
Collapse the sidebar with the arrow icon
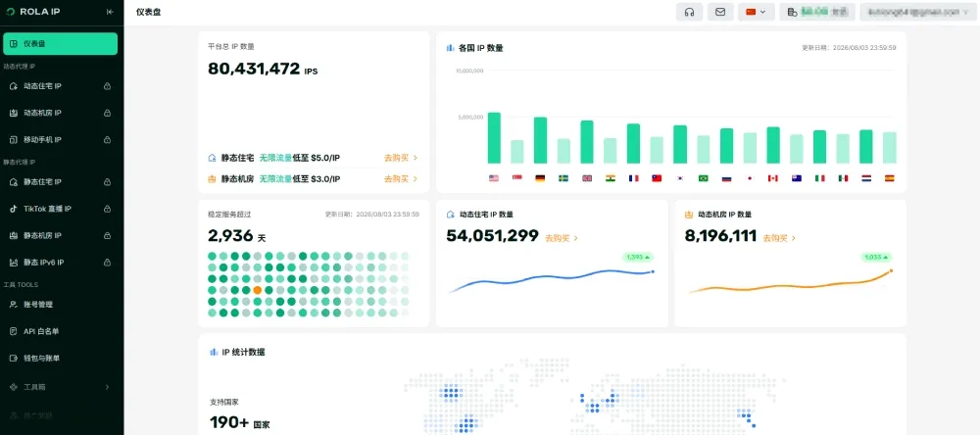110,11
